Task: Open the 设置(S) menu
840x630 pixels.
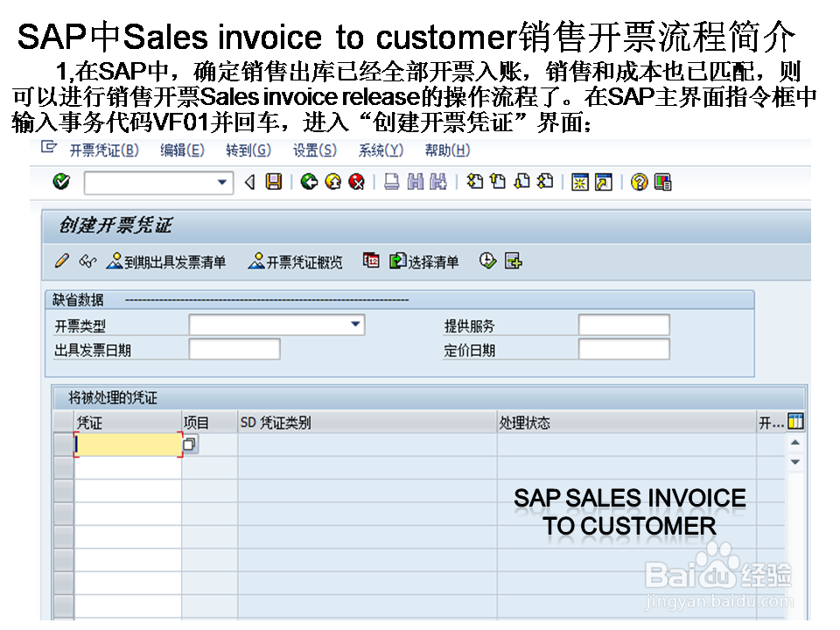Action: (314, 150)
